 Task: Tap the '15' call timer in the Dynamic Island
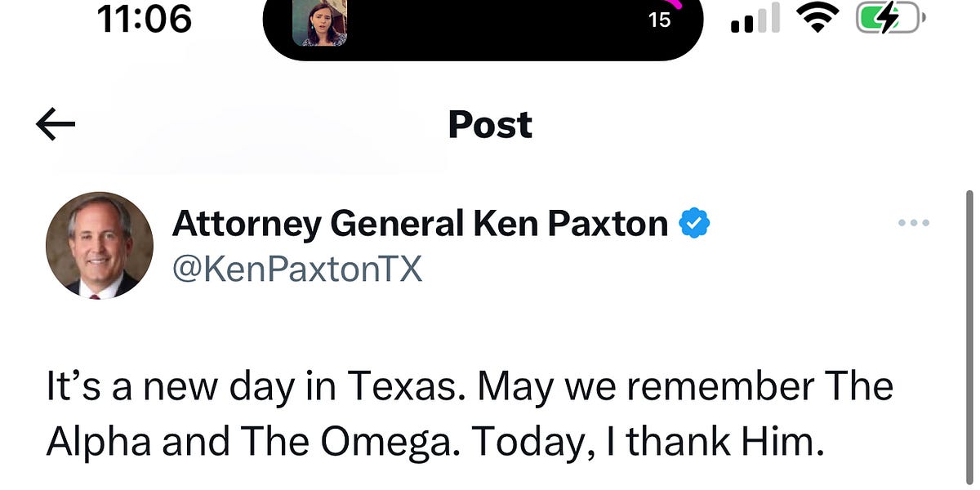tap(660, 19)
